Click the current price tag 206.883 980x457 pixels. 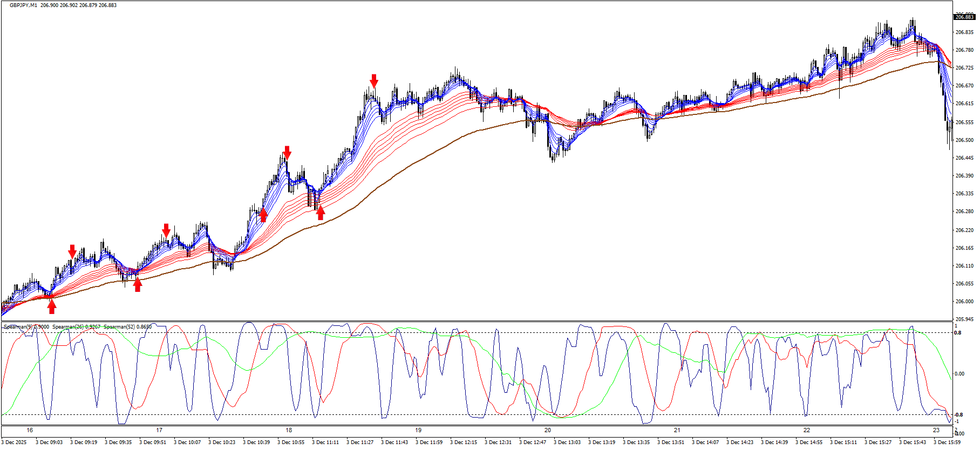click(x=964, y=17)
